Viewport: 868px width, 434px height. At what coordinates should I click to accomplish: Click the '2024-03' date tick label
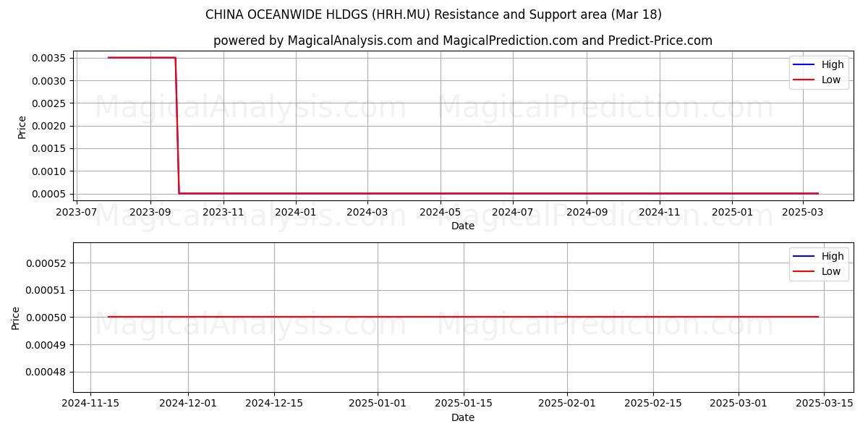pos(367,213)
